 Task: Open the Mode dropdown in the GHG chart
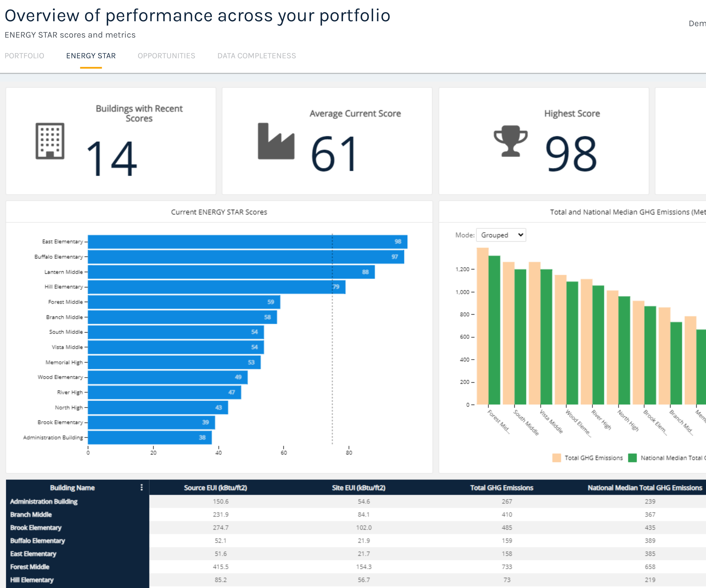pyautogui.click(x=501, y=235)
